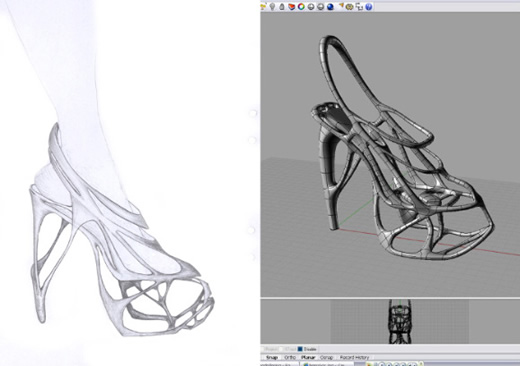Toggle Osnap in status bar

[x=327, y=357]
